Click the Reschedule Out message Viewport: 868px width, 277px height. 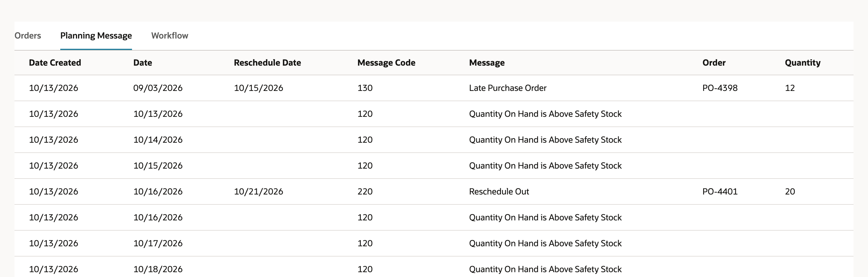click(499, 191)
